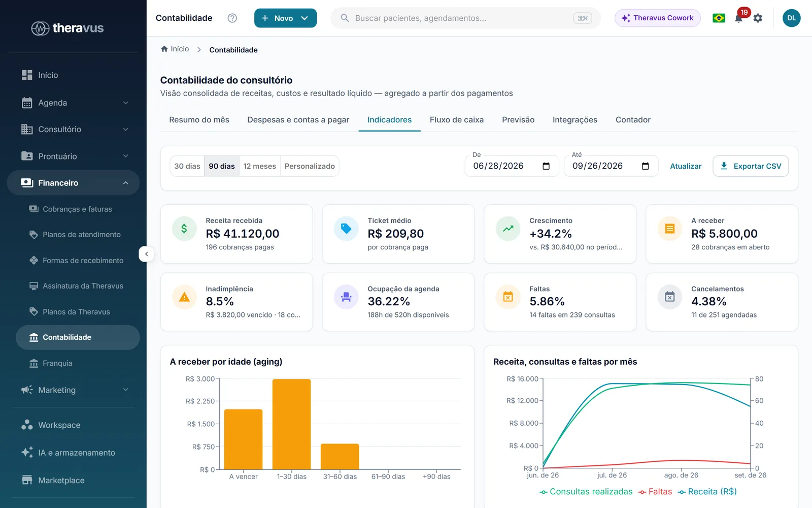Toggle the Receita (R$) legend series
Screen dimensions: 812x508
click(707, 492)
